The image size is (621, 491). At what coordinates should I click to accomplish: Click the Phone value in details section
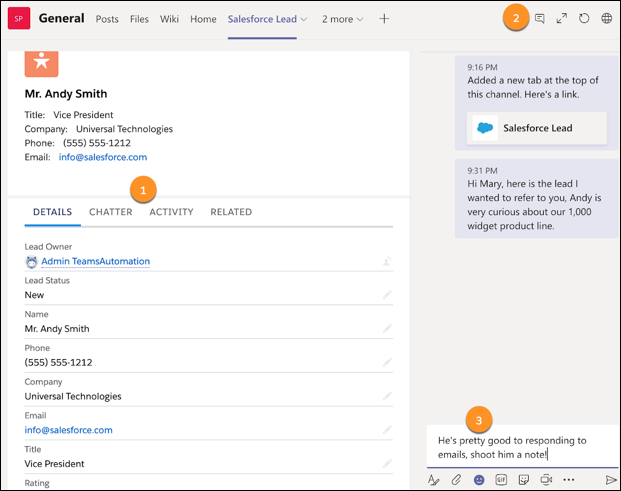58,362
